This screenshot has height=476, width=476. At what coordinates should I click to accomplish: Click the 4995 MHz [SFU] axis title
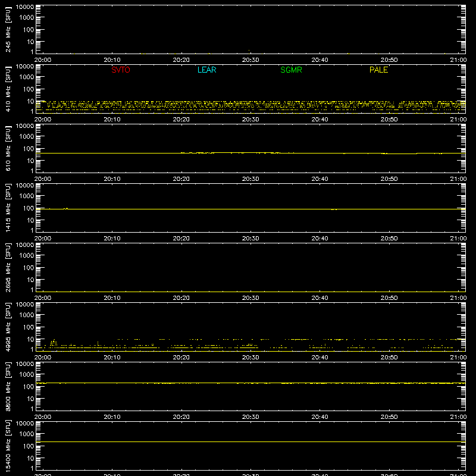point(8,327)
